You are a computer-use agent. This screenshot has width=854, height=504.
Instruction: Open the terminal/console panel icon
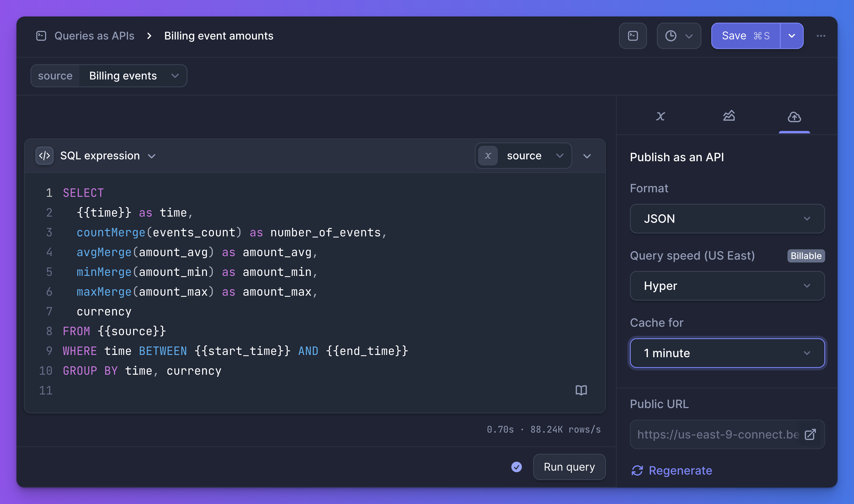[x=633, y=36]
